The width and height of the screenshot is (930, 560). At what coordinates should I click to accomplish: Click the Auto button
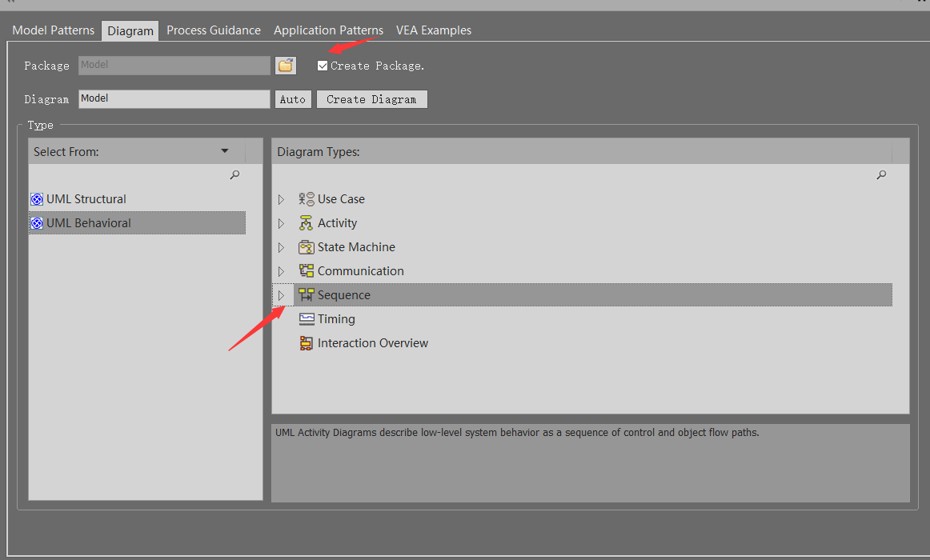coord(293,98)
